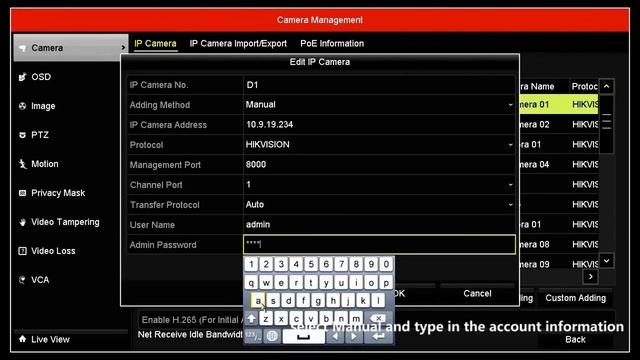Open Motion detection icon

22,164
